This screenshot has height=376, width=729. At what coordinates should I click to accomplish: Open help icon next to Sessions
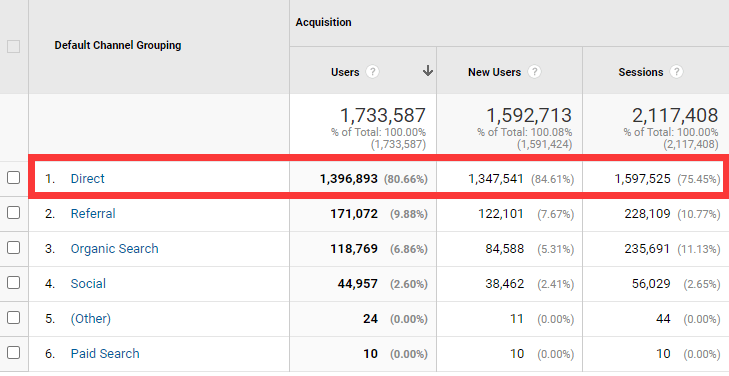[x=676, y=72]
